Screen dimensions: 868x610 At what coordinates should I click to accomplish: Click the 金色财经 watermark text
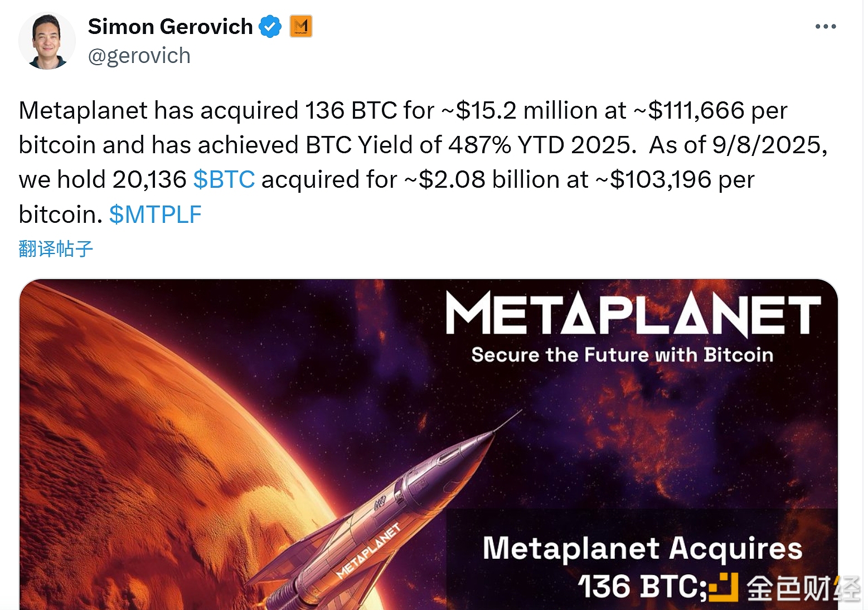tap(802, 588)
